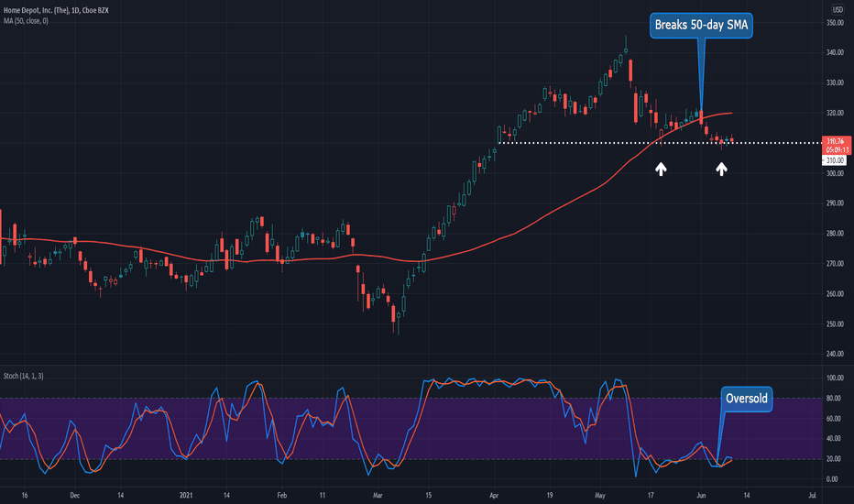Click the USD currency label
The height and width of the screenshot is (504, 854).
coord(838,9)
